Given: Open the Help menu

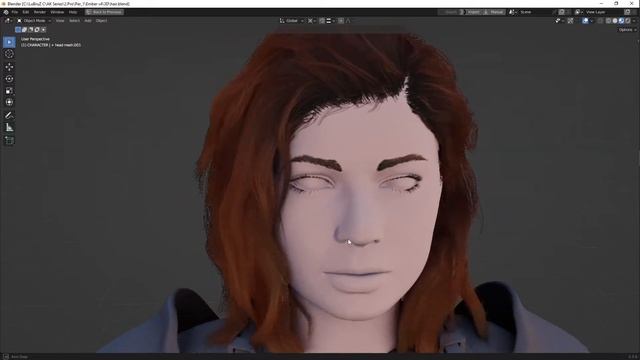Looking at the screenshot, I should pyautogui.click(x=73, y=12).
